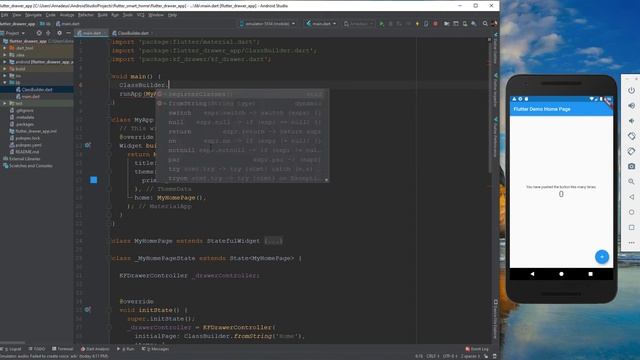Image resolution: width=640 pixels, height=360 pixels.
Task: Click emulator volume down icon
Action: tap(631, 121)
